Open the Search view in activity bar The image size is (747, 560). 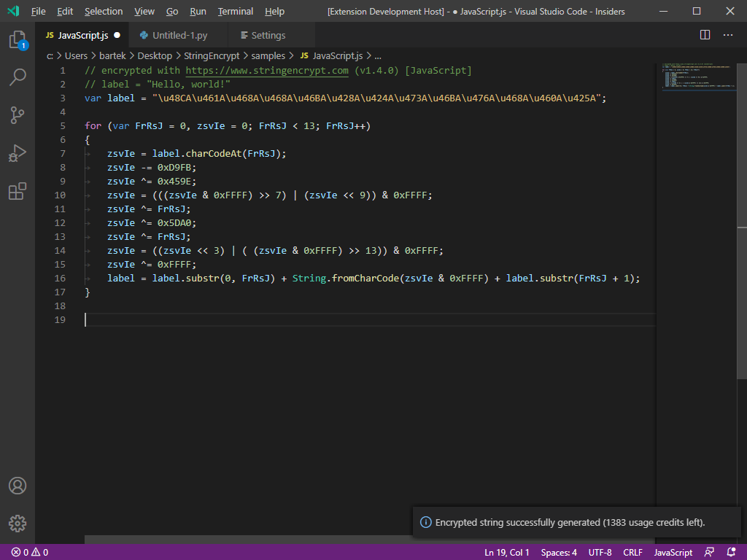tap(18, 77)
